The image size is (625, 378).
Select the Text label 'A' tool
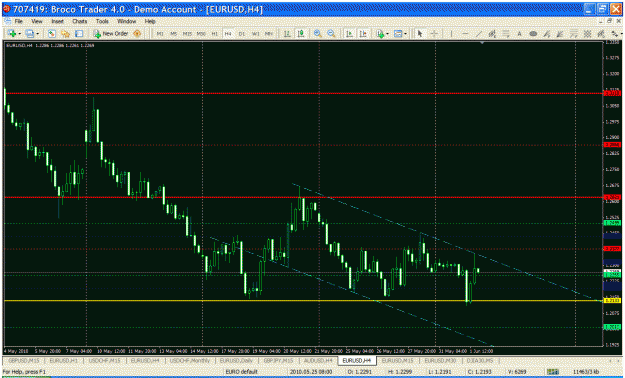pyautogui.click(x=519, y=34)
